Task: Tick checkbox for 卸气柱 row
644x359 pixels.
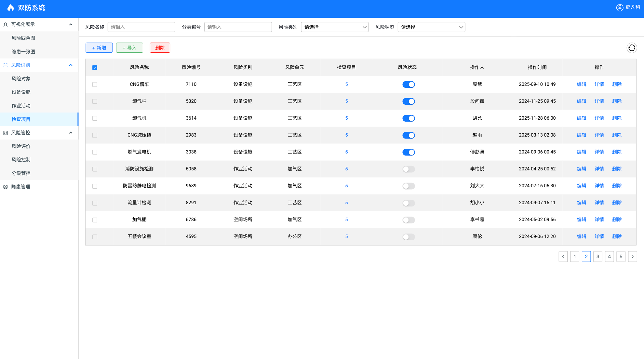Action: (95, 101)
